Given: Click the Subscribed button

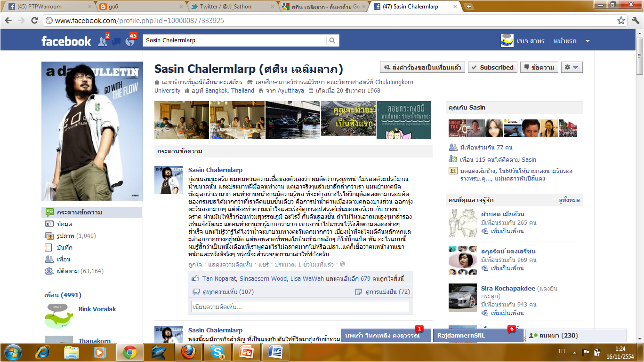Looking at the screenshot, I should coord(492,67).
